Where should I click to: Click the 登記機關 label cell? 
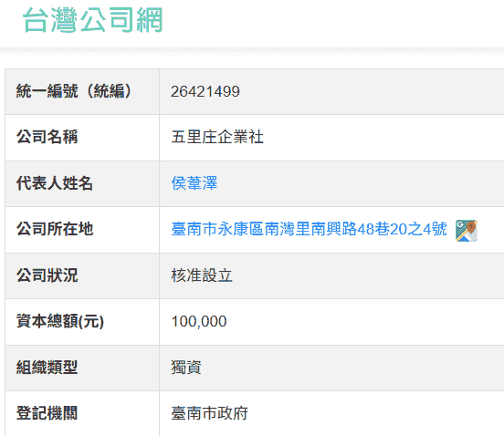[x=82, y=413]
